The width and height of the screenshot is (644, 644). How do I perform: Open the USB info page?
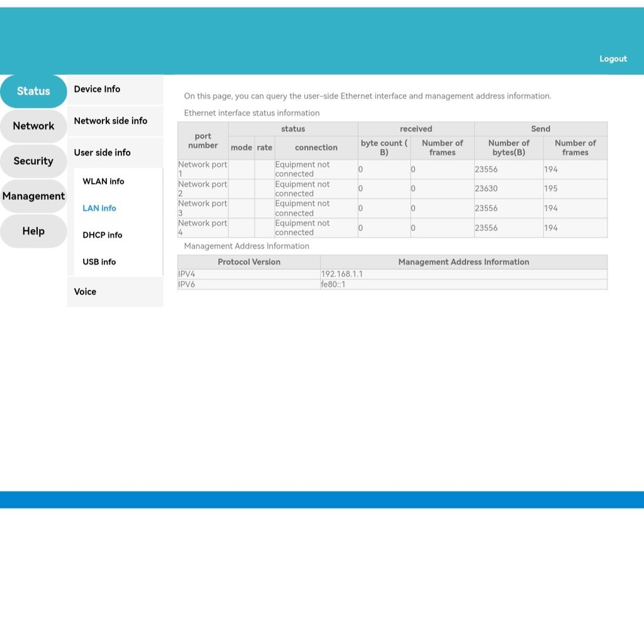(99, 262)
